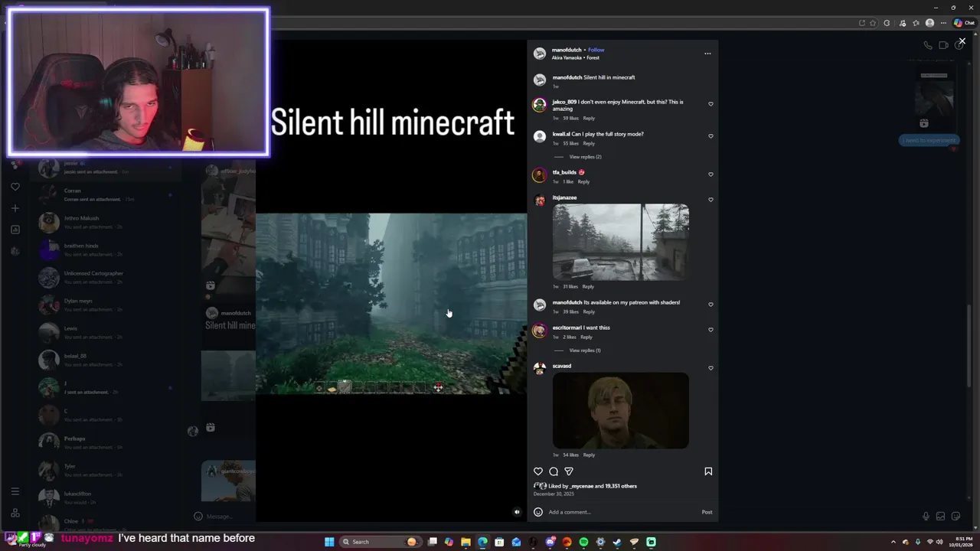The image size is (980, 551).
Task: Open the dashboard chart icon in left sidebar
Action: (x=15, y=230)
